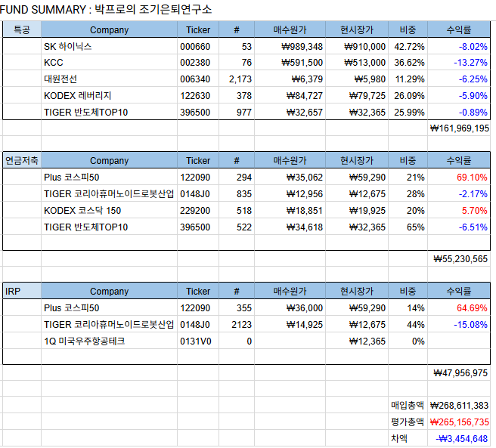Click the return cell -6.51%
The height and width of the screenshot is (448, 496).
pos(459,227)
